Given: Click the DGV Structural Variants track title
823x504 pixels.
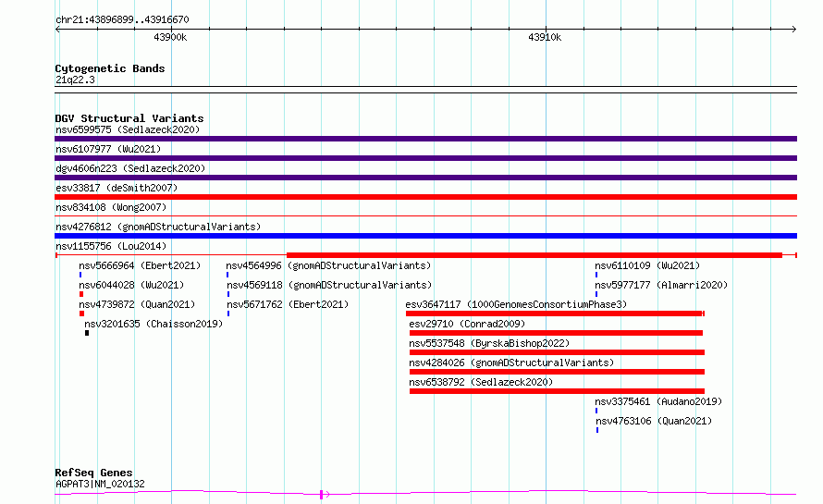Looking at the screenshot, I should 129,118.
